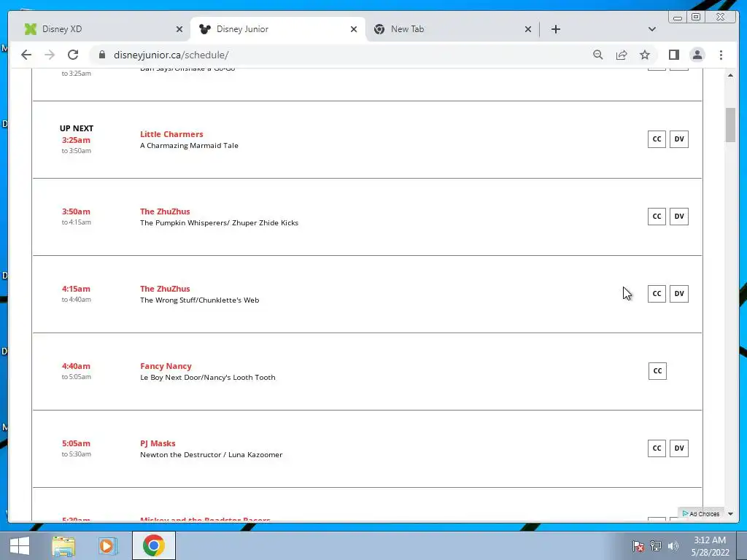
Task: Click the 4:40am start time
Action: (x=76, y=366)
